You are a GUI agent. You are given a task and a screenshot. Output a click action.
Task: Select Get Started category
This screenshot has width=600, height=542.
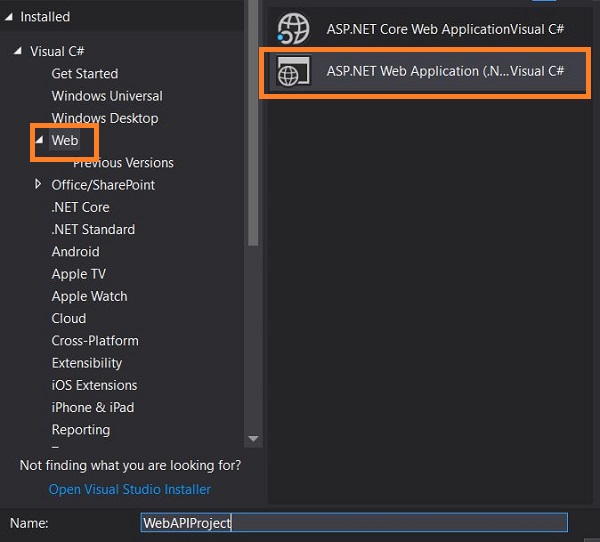[x=85, y=73]
